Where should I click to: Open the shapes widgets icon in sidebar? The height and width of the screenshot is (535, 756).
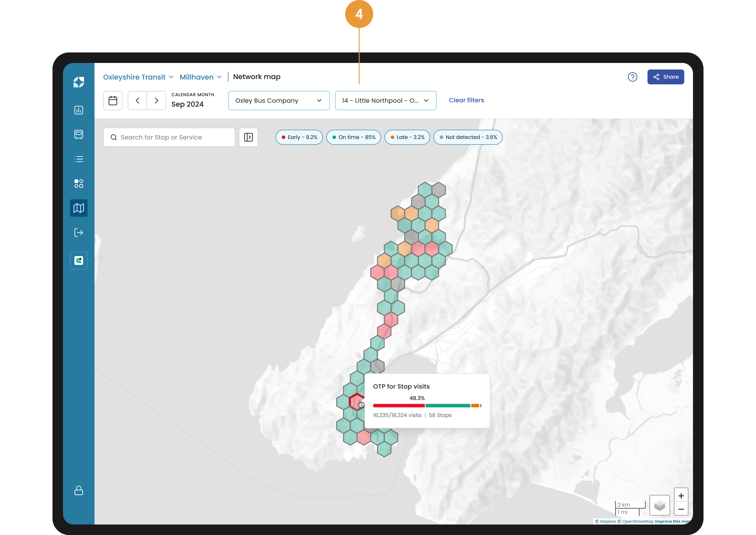(x=78, y=184)
